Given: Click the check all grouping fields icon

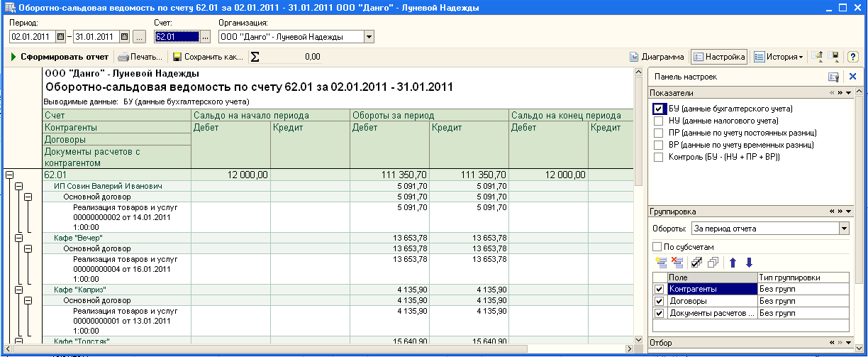Looking at the screenshot, I should (x=696, y=262).
